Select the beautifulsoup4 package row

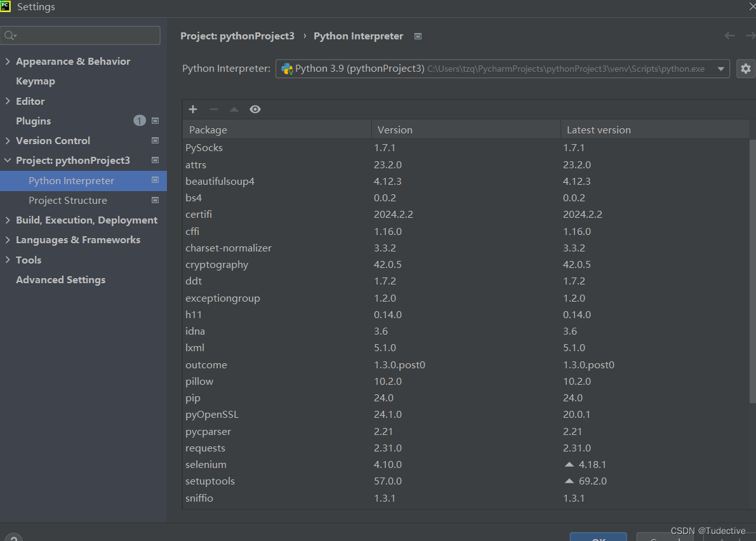[466, 182]
